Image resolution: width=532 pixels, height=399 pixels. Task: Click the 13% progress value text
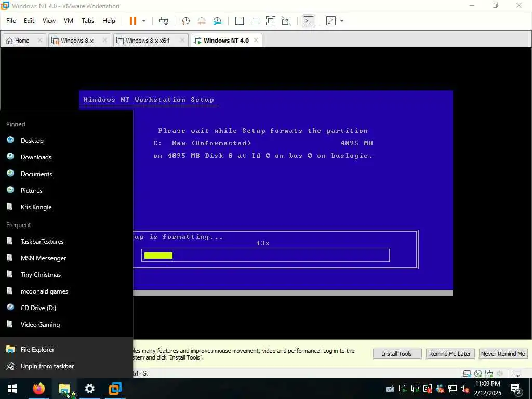pos(263,243)
